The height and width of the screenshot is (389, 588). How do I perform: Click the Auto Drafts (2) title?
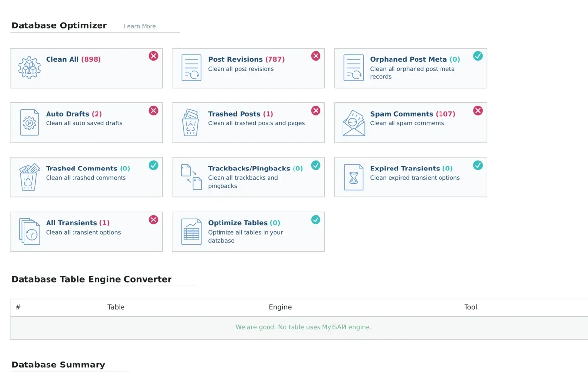coord(74,114)
